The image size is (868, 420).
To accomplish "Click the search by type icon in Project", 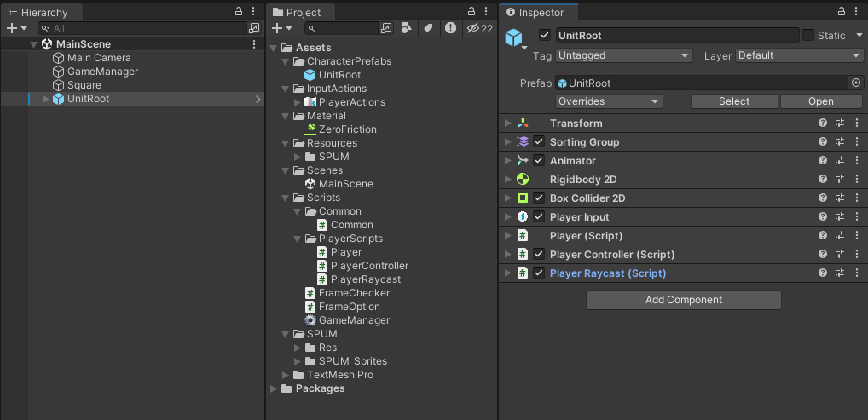I will tap(407, 28).
